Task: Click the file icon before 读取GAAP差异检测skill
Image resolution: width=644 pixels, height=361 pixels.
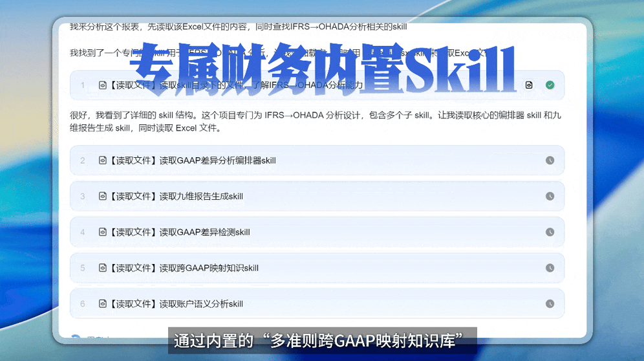Action: [x=103, y=232]
